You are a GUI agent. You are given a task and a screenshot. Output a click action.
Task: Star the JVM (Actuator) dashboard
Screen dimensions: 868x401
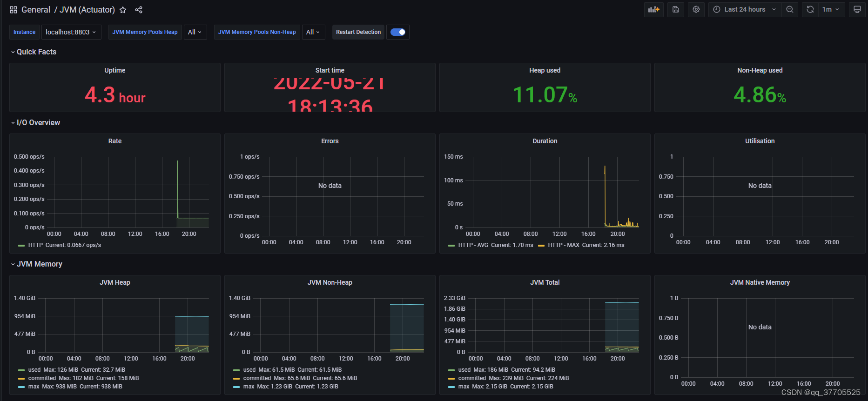pyautogui.click(x=123, y=10)
